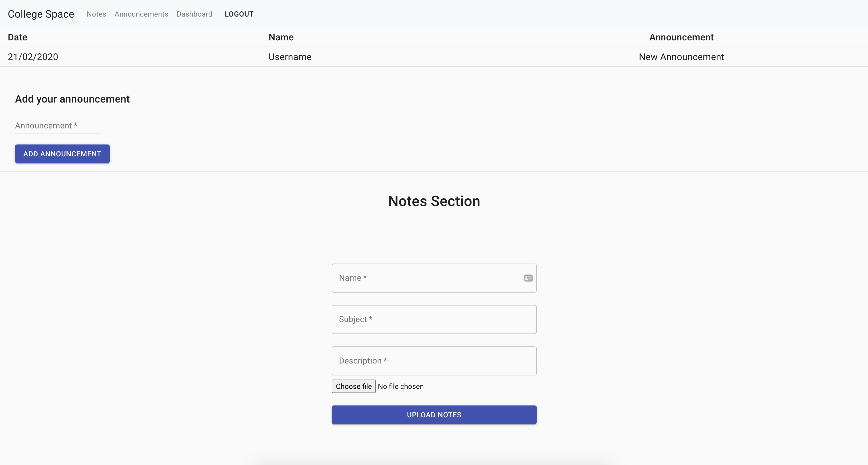Click the Choose file button

pos(354,387)
